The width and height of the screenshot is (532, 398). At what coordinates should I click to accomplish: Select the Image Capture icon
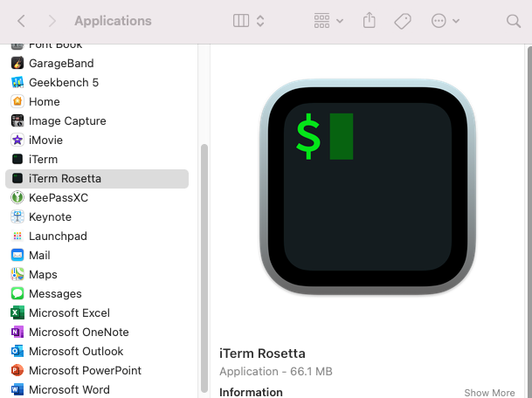[17, 120]
